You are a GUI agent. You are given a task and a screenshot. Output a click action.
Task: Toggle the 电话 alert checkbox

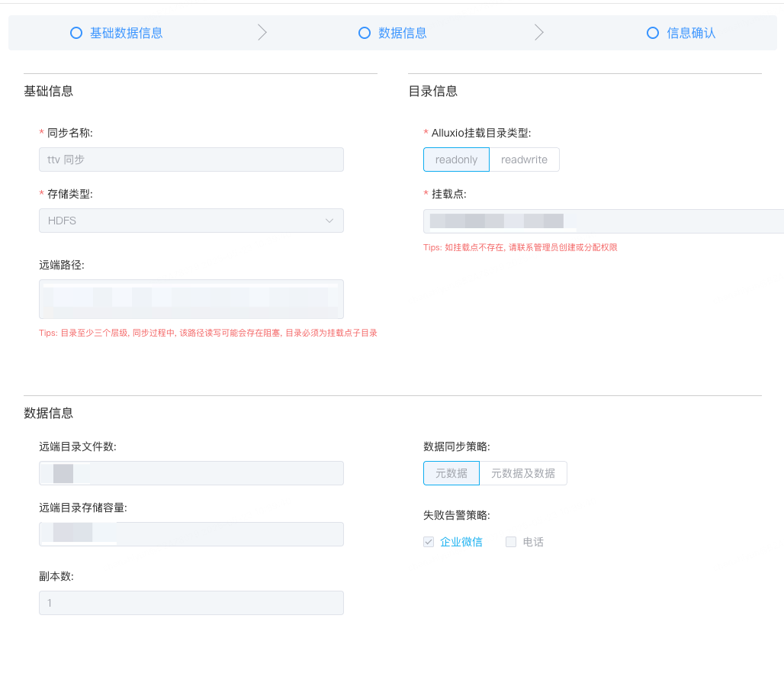(510, 542)
